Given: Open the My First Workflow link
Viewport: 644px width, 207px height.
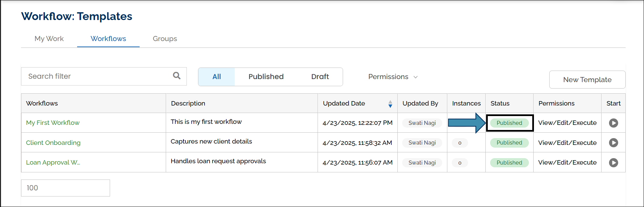Looking at the screenshot, I should (53, 123).
